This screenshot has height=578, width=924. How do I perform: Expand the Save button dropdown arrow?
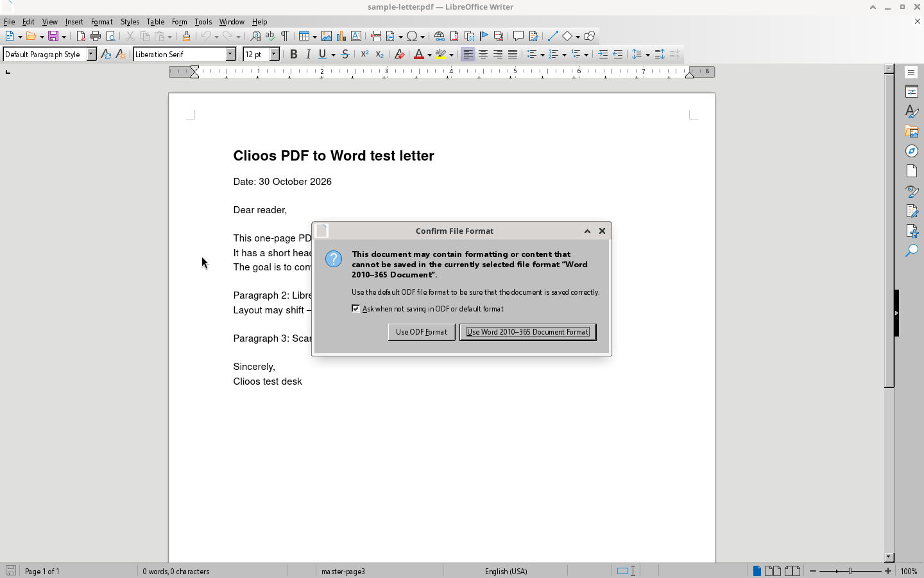pos(64,37)
